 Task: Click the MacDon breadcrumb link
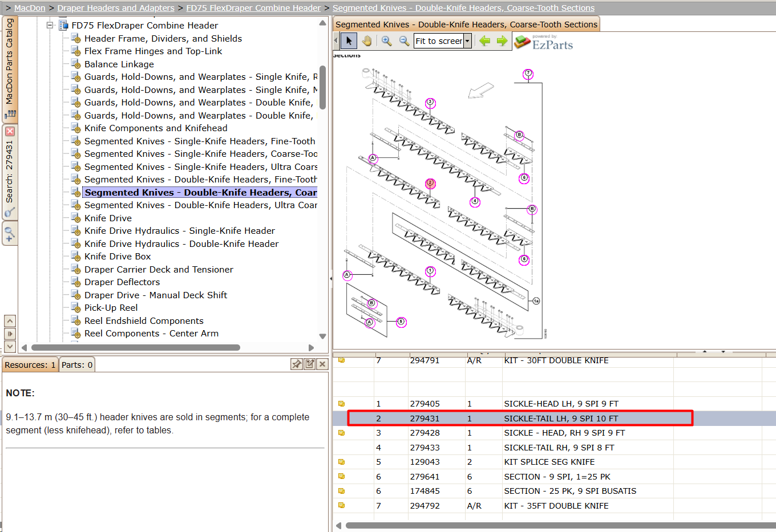[x=30, y=8]
